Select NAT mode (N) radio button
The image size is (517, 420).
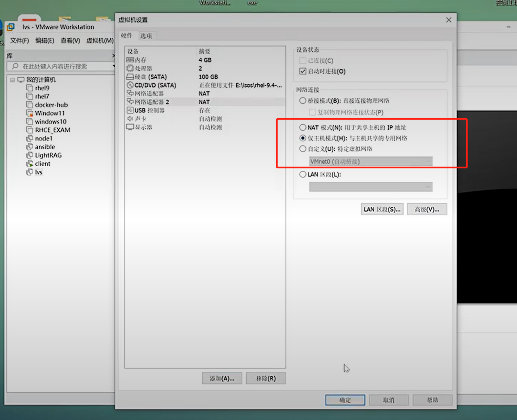click(x=303, y=127)
